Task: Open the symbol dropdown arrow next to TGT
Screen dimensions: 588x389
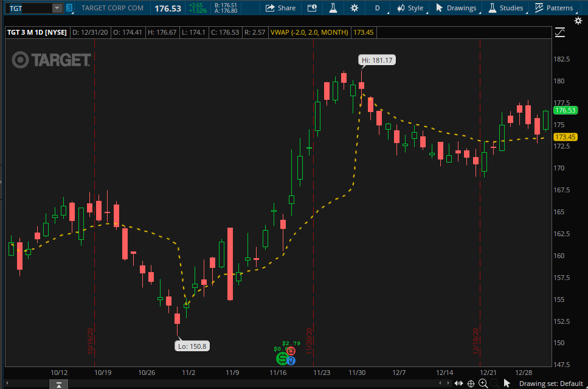Action: tap(57, 8)
